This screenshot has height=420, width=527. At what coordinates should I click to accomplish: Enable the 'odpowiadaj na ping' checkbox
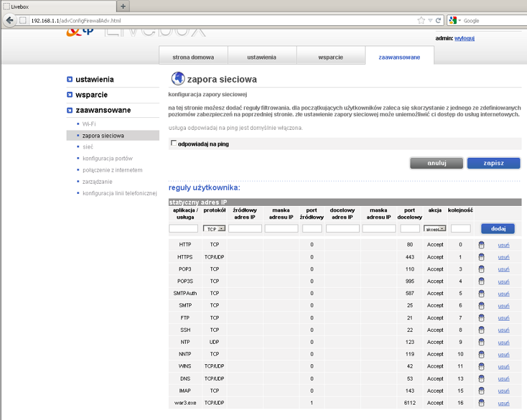[174, 144]
